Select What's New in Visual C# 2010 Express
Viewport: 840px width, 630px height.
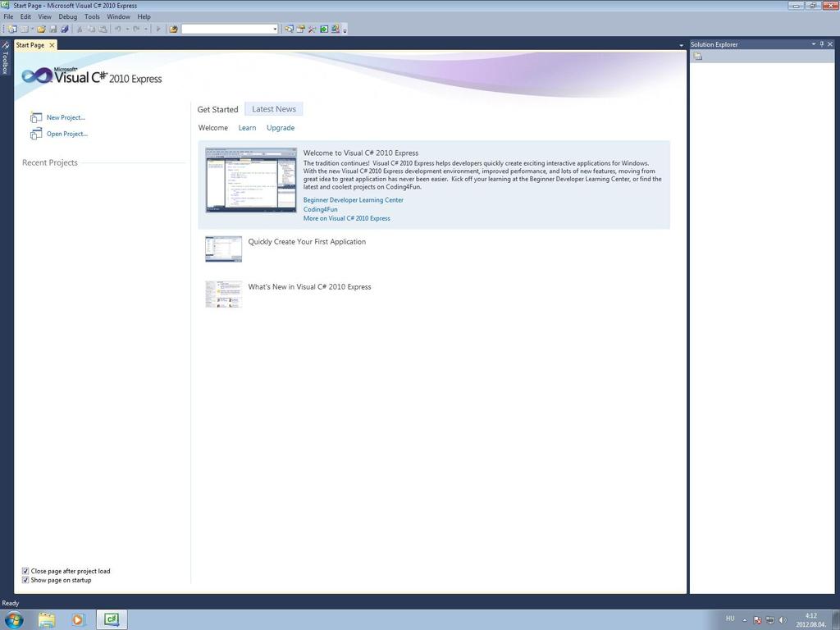(309, 286)
